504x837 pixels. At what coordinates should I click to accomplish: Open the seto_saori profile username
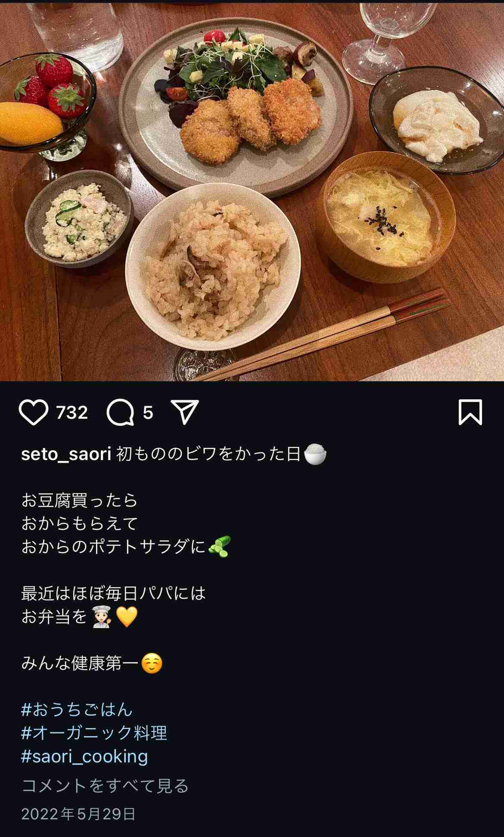coord(66,454)
